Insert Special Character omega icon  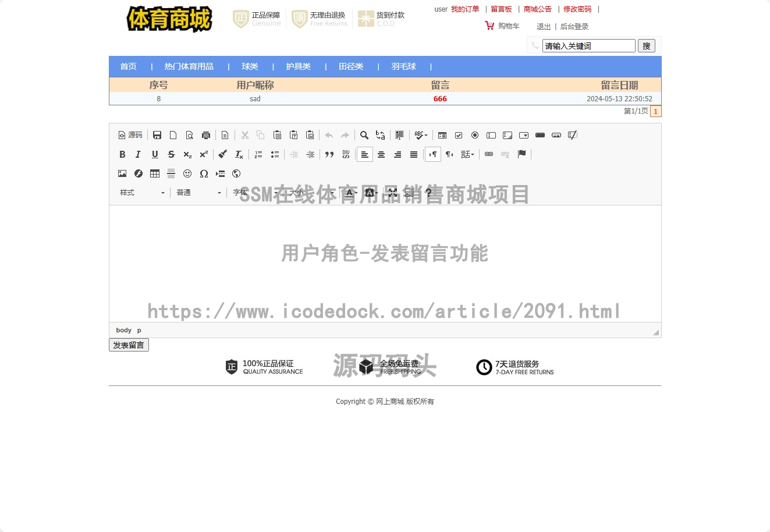point(204,173)
